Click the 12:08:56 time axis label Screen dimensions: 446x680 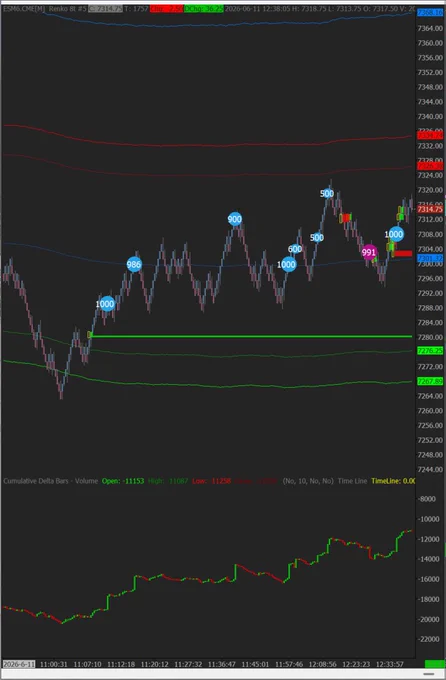pyautogui.click(x=322, y=664)
